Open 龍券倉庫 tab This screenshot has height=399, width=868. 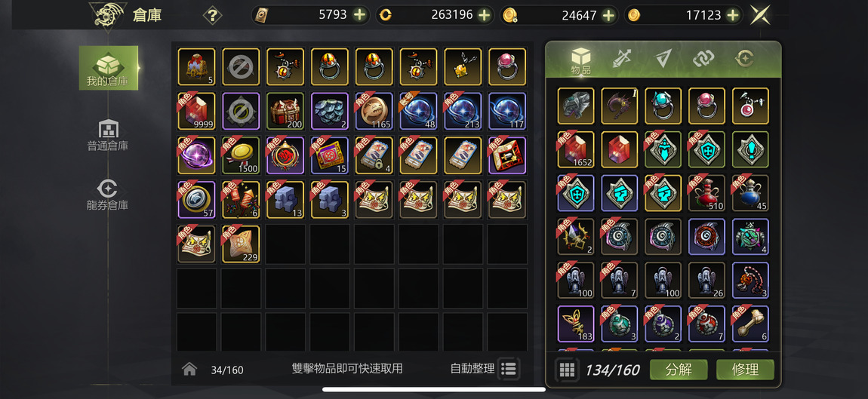(108, 195)
